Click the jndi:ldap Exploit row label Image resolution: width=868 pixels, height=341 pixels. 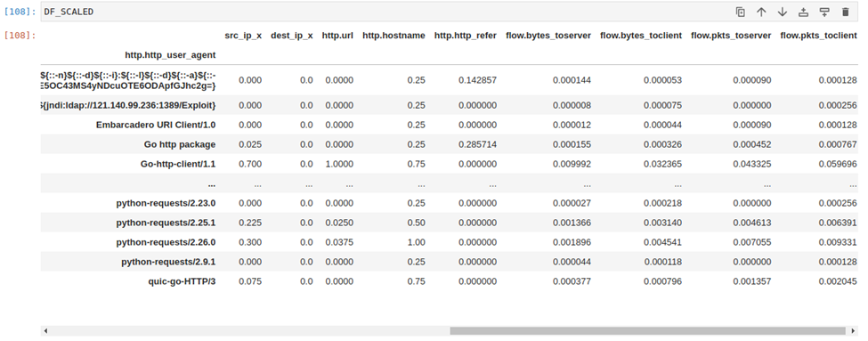point(128,105)
